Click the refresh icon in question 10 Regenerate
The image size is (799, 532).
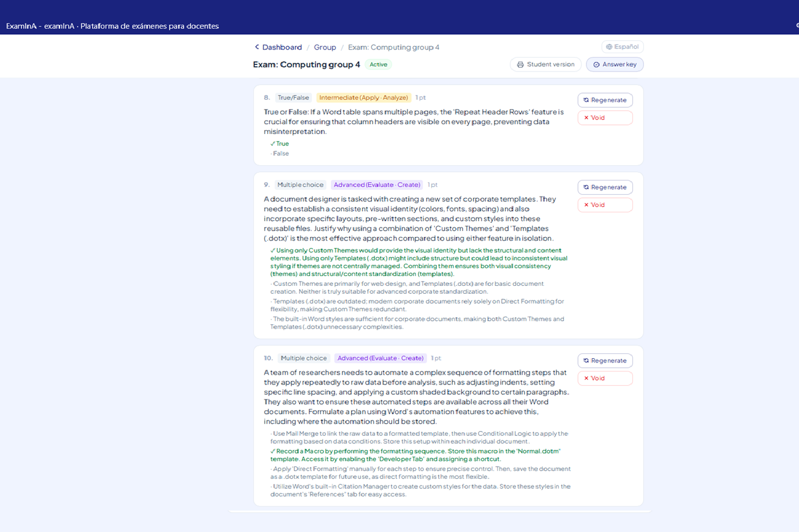click(x=586, y=361)
